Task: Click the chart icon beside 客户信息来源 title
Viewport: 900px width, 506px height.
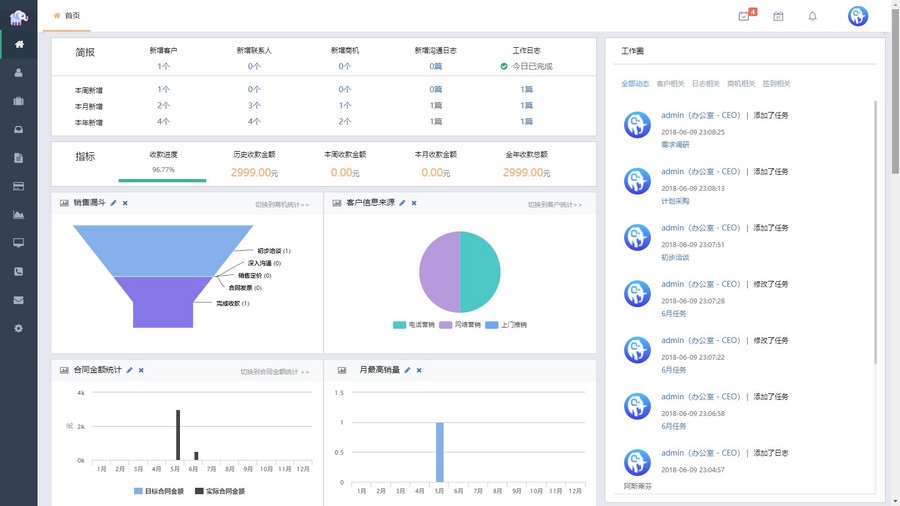Action: click(x=337, y=203)
